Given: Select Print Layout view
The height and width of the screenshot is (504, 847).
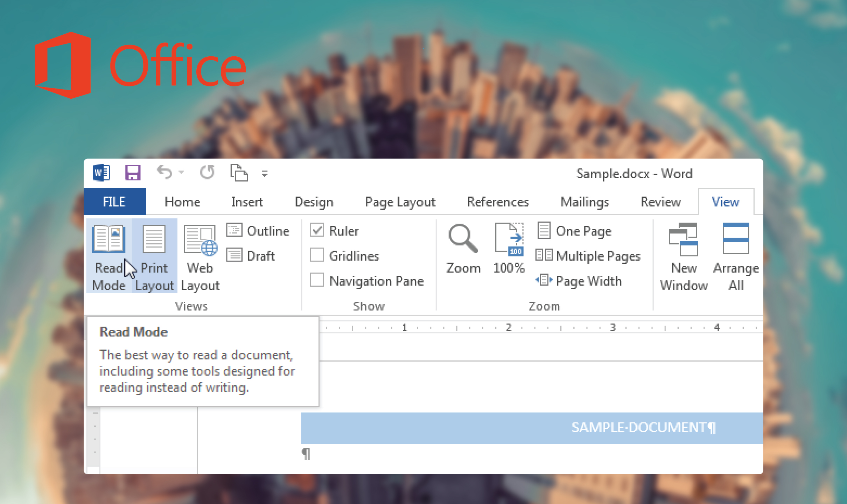Looking at the screenshot, I should point(154,256).
